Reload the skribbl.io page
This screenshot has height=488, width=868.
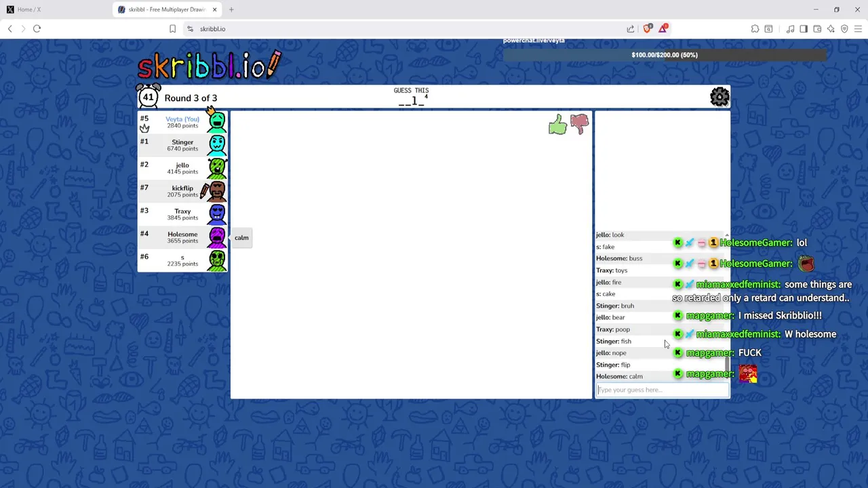coord(37,28)
